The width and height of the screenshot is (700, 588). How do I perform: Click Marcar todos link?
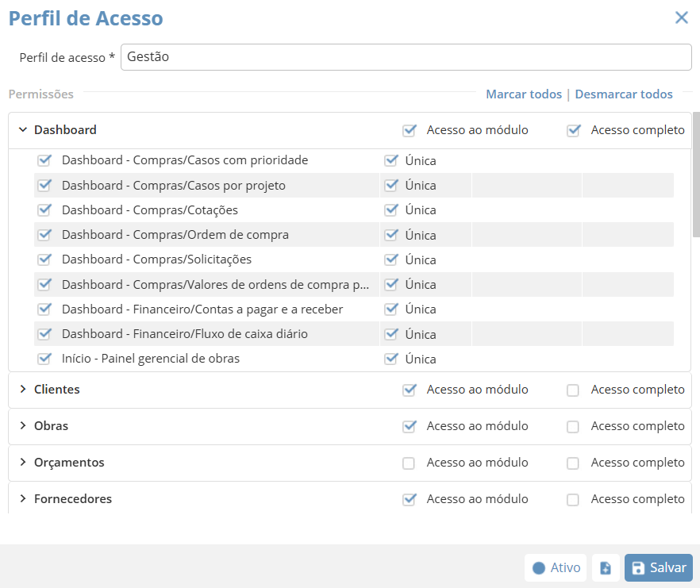point(523,94)
